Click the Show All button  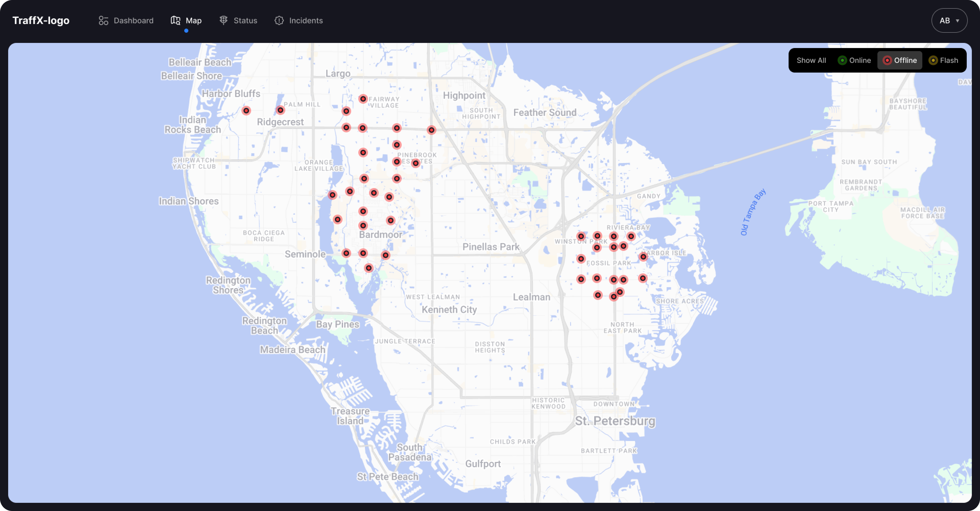812,60
